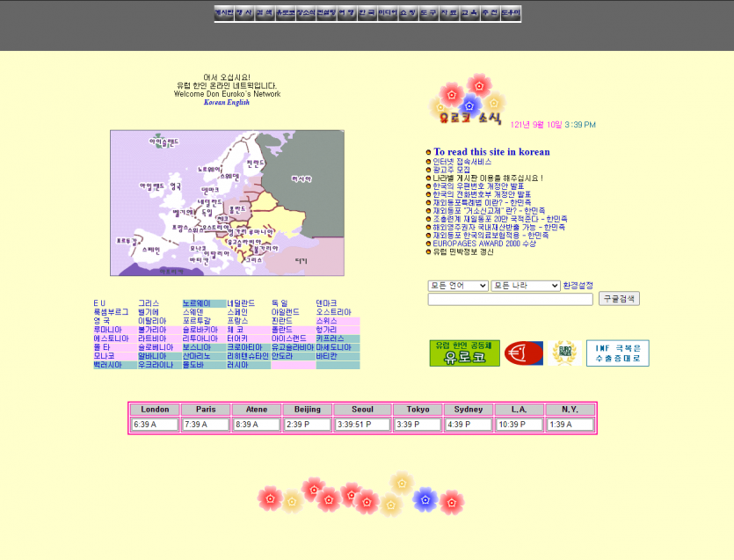The height and width of the screenshot is (560, 734).
Task: Click the blue flower decoration at the bottom
Action: point(427,498)
